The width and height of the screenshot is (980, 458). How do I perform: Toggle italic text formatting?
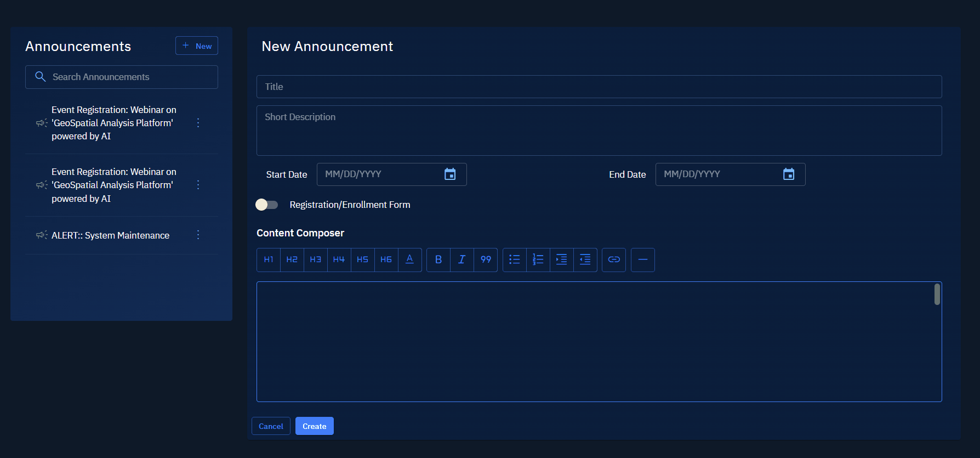[462, 260]
